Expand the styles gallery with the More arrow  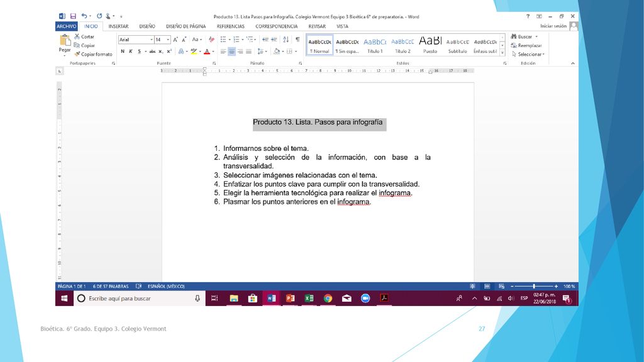point(502,53)
